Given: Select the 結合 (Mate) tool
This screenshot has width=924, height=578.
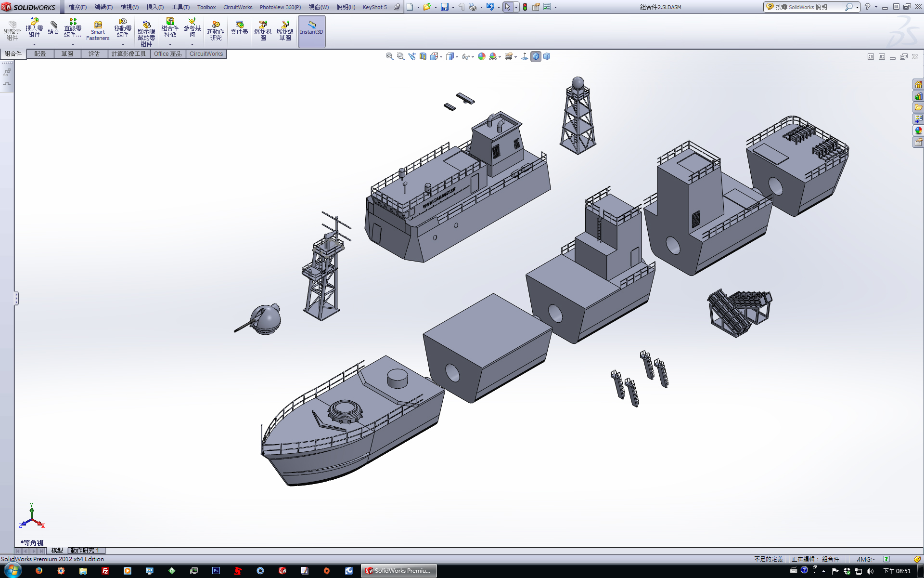Looking at the screenshot, I should tap(53, 28).
